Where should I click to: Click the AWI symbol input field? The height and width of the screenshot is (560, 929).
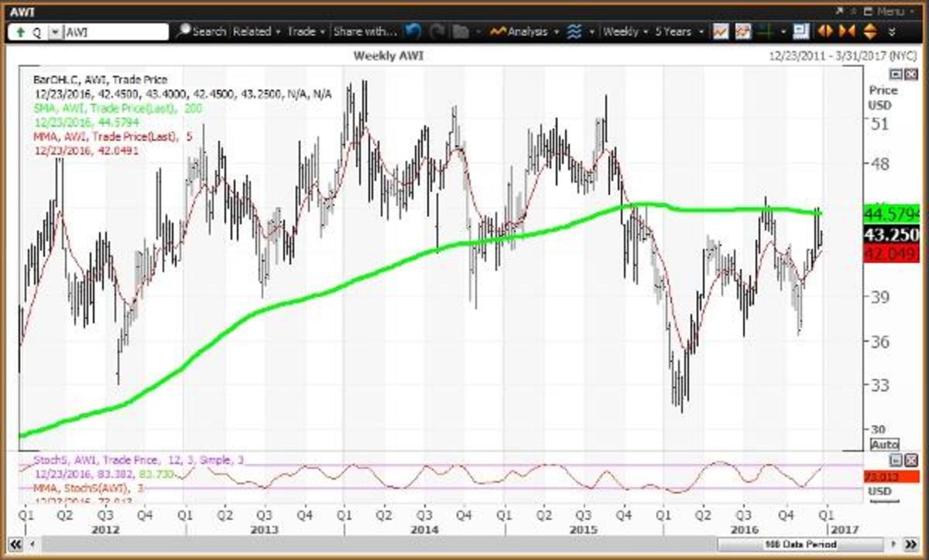[x=115, y=32]
